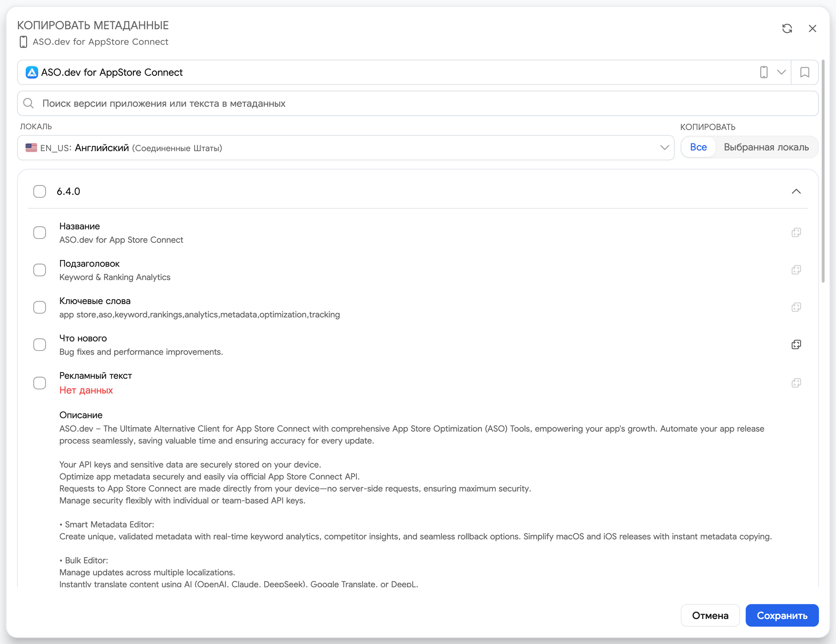Click the keywords list starting 'app store,aso'
This screenshot has height=644, width=836.
coord(199,315)
